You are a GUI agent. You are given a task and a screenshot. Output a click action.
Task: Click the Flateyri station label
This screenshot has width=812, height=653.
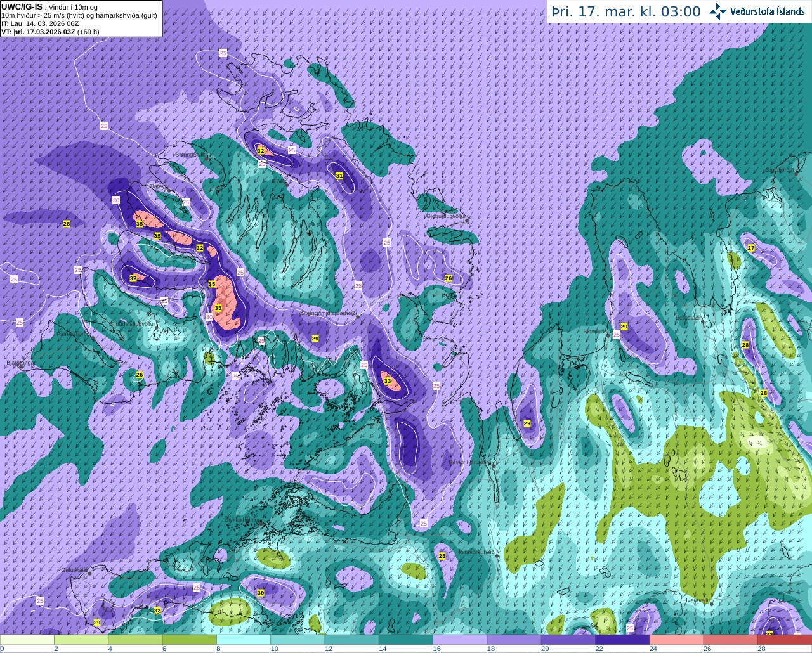click(x=158, y=186)
